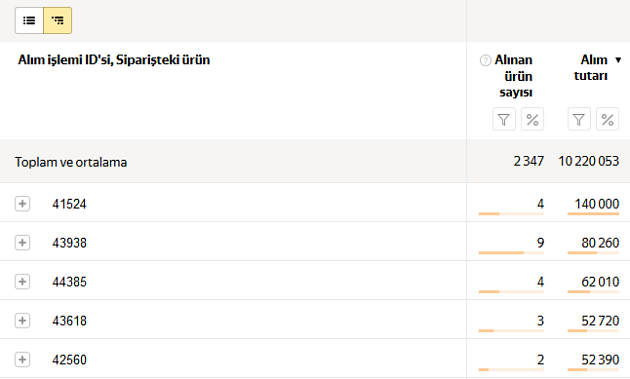Sort by the Alım tutarı arrow
Image resolution: width=630 pixels, height=379 pixels.
618,60
